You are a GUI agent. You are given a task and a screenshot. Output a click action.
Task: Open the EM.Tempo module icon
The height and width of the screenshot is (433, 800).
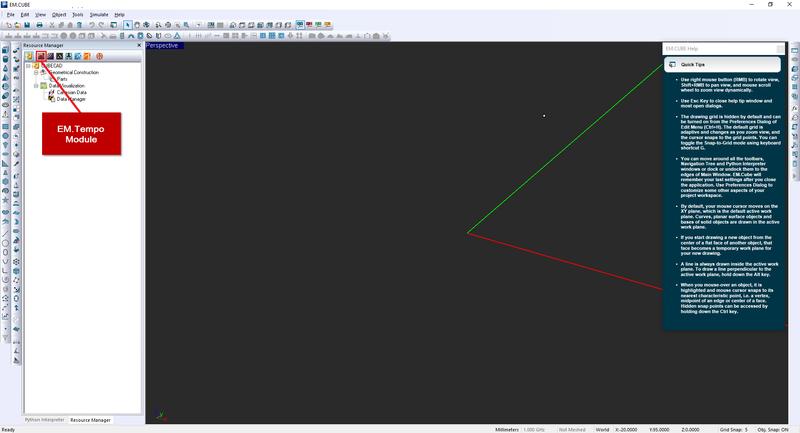41,56
